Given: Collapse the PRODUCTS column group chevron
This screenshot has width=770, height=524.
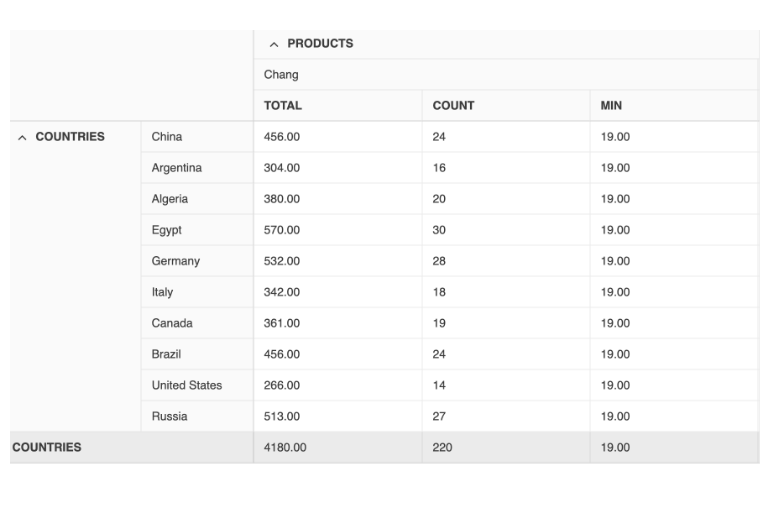Looking at the screenshot, I should pyautogui.click(x=273, y=44).
